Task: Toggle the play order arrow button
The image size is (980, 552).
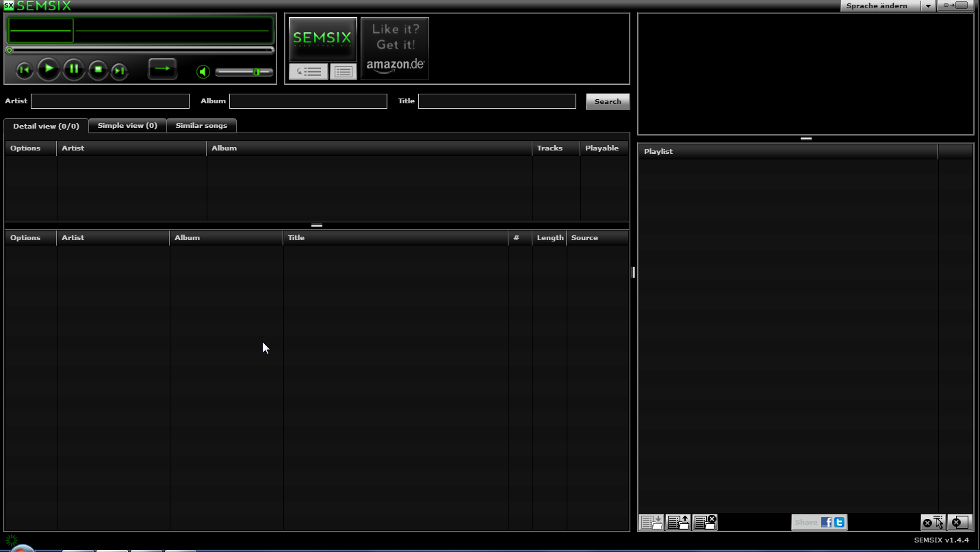Action: pyautogui.click(x=163, y=68)
